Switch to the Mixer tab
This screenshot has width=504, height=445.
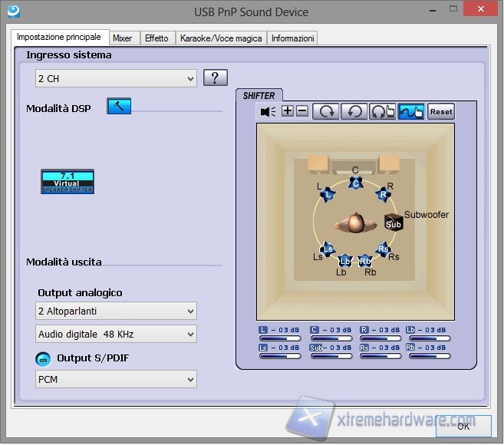point(122,38)
